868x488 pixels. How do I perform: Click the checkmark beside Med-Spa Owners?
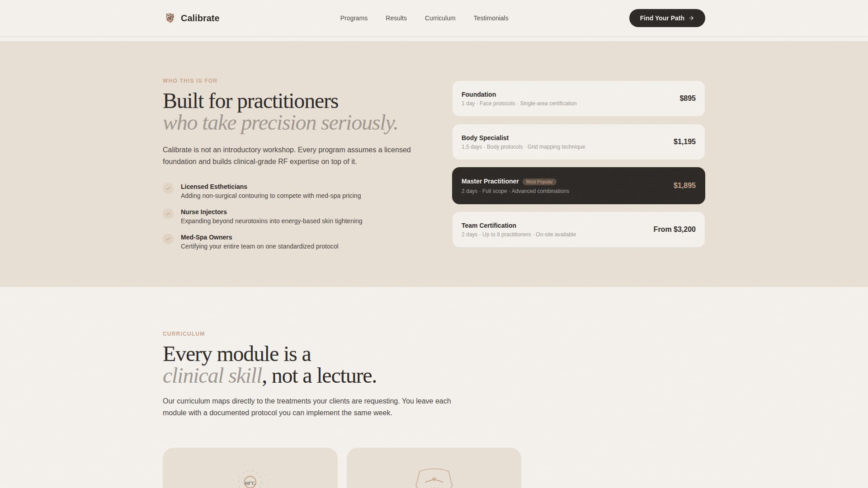[168, 239]
